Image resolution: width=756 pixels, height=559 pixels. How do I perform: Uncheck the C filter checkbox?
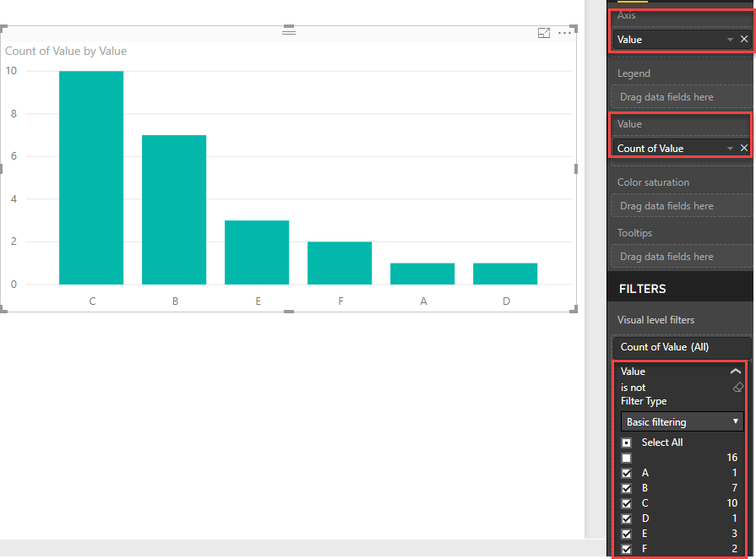pyautogui.click(x=626, y=503)
